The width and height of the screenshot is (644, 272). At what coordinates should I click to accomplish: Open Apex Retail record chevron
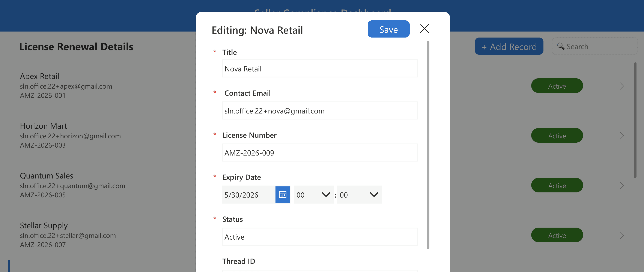(x=621, y=86)
